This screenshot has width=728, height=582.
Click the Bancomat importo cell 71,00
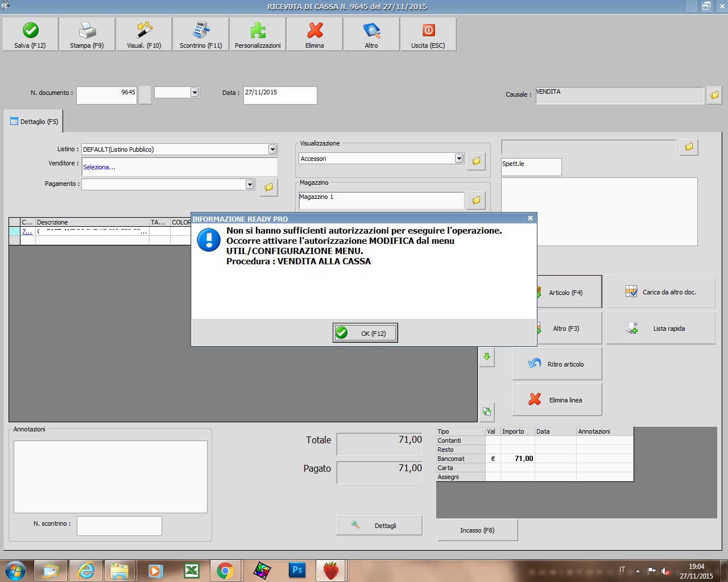[x=518, y=459]
